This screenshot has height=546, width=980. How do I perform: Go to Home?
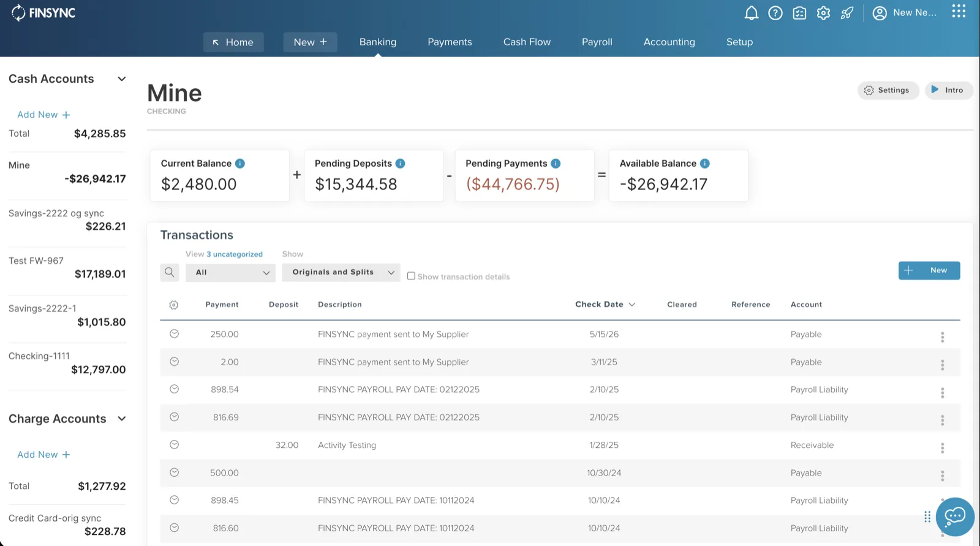233,42
